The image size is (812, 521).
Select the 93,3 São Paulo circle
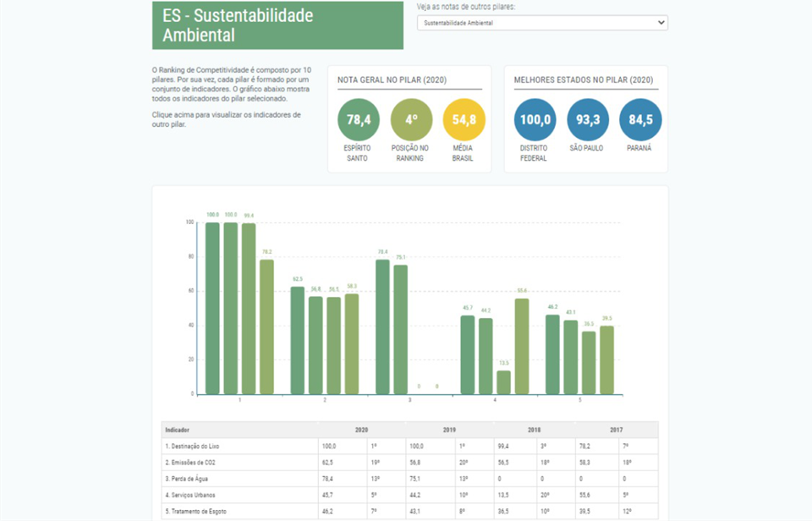588,119
